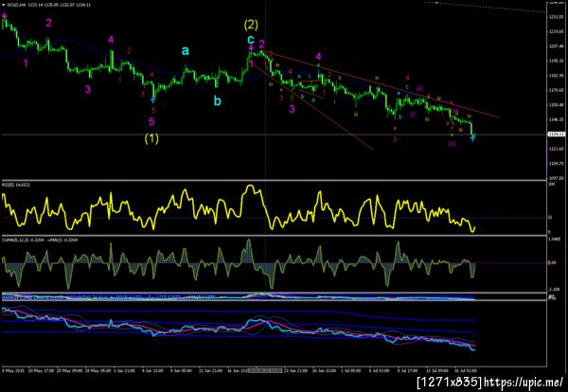The width and height of the screenshot is (568, 392).
Task: Click the GOLD,H4 symbol text in the chart header
Action: point(15,5)
